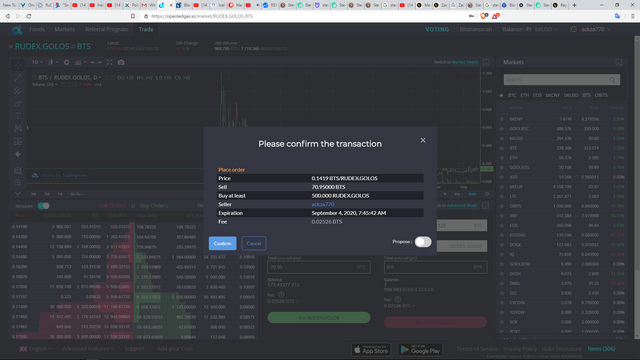Image resolution: width=640 pixels, height=360 pixels.
Task: Click the Markets search magnifier icon
Action: (x=612, y=80)
